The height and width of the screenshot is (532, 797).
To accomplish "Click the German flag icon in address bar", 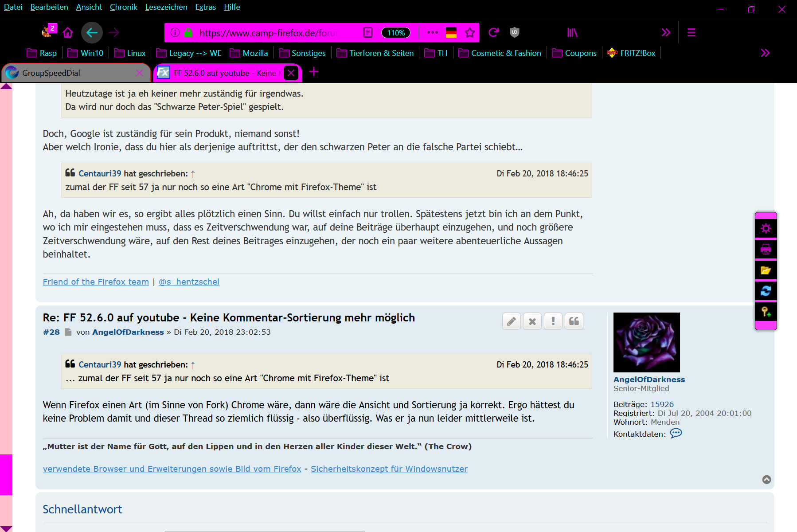I will [x=451, y=32].
